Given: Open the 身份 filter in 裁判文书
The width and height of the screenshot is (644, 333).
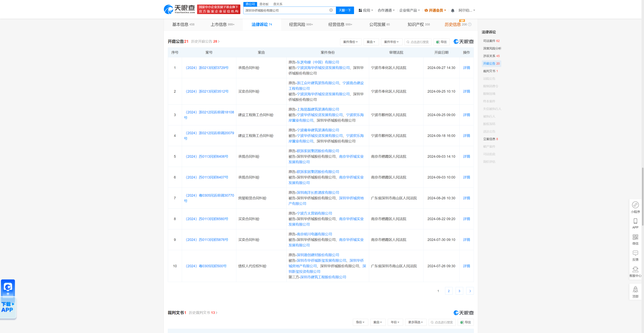Looking at the screenshot, I should click(360, 322).
